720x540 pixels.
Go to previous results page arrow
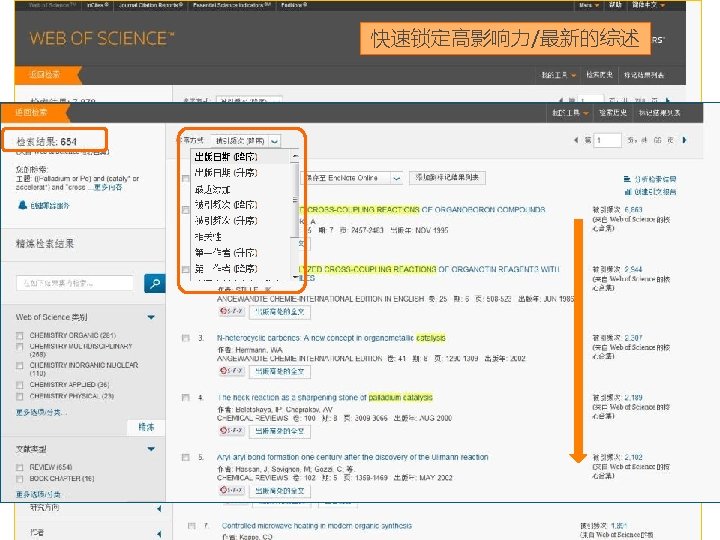576,140
